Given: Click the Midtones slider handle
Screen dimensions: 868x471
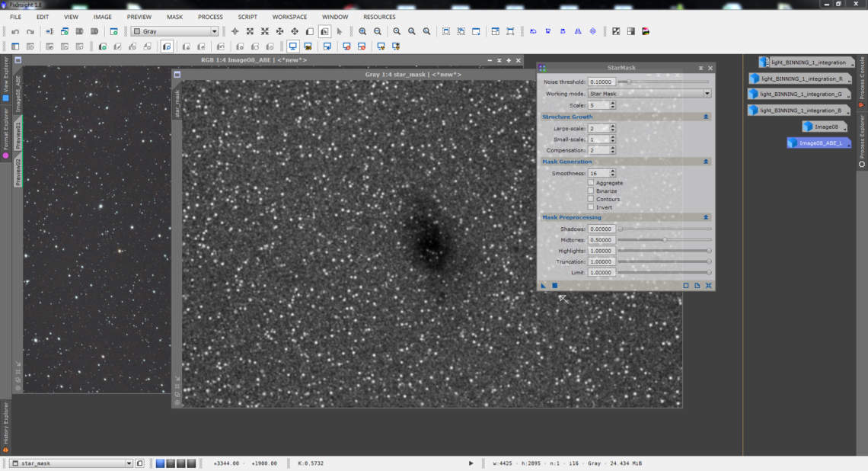Looking at the screenshot, I should coord(664,239).
